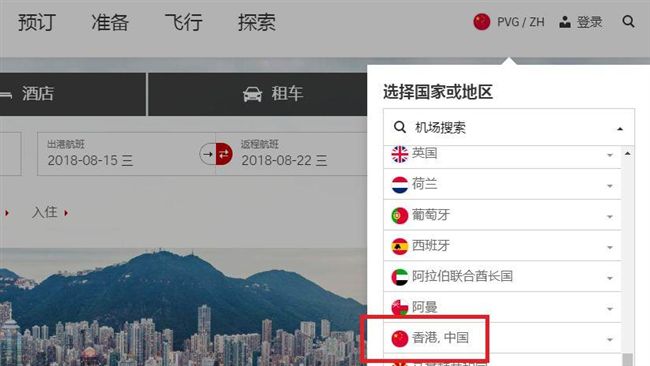Expand the 西班牙 row arrow
The height and width of the screenshot is (366, 650).
coord(610,247)
